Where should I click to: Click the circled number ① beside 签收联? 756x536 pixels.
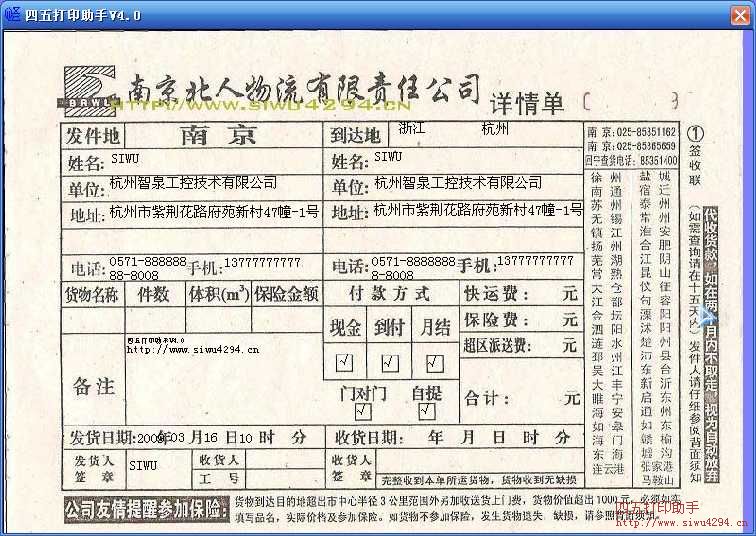coord(694,134)
